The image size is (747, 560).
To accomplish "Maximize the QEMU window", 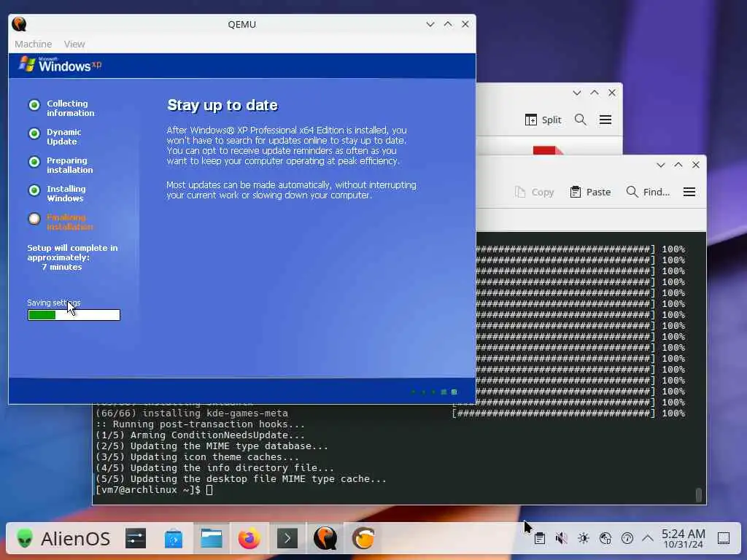I will [x=448, y=24].
